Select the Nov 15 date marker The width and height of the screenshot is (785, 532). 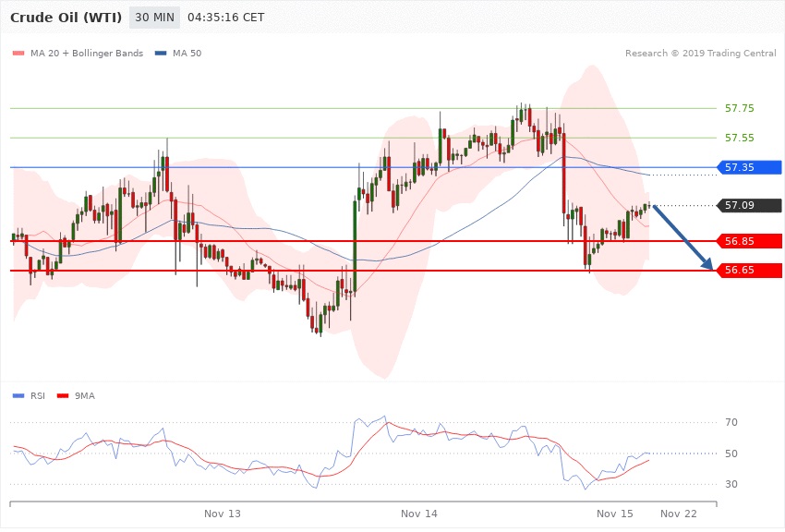615,513
